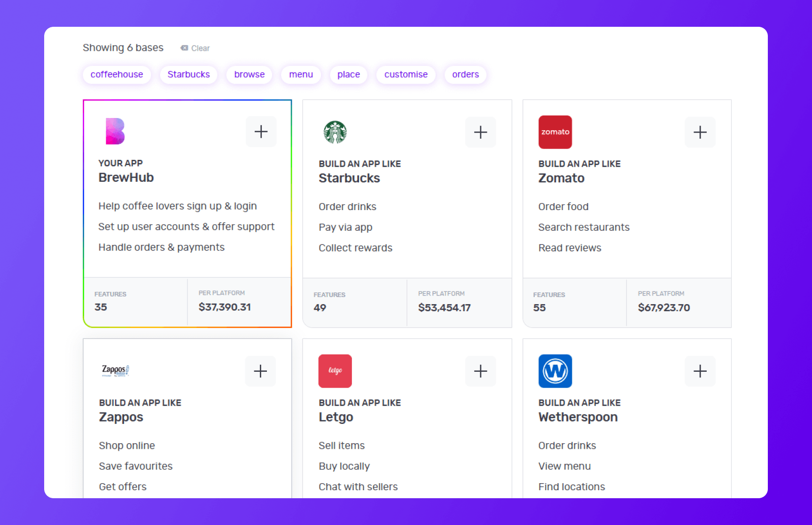Click 'Get offers' text
Image resolution: width=812 pixels, height=525 pixels.
click(123, 487)
